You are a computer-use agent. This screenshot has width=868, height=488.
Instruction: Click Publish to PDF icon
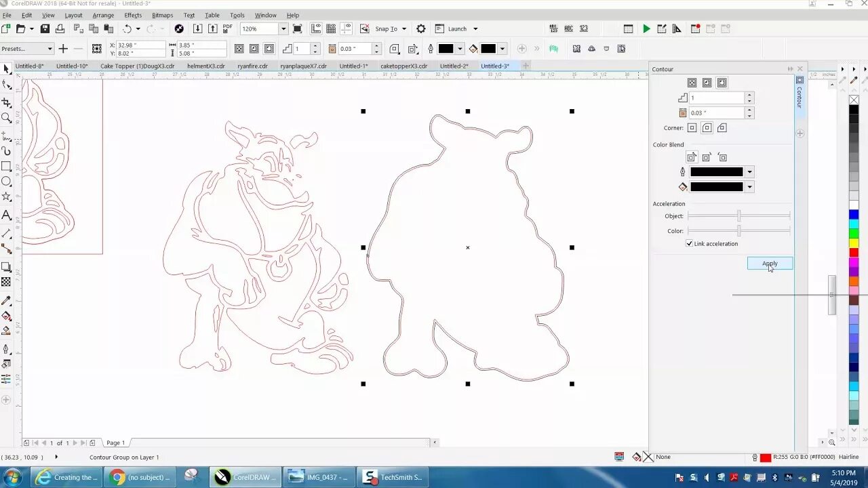pyautogui.click(x=227, y=28)
